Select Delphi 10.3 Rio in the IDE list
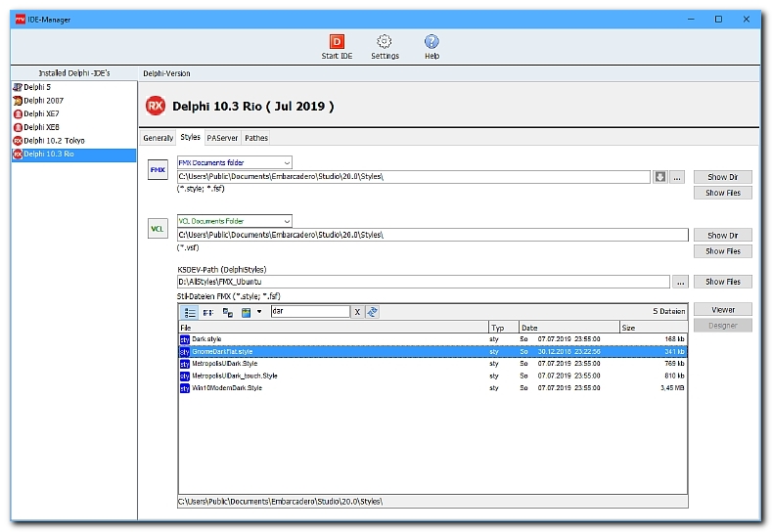This screenshot has width=772, height=532. (x=73, y=155)
